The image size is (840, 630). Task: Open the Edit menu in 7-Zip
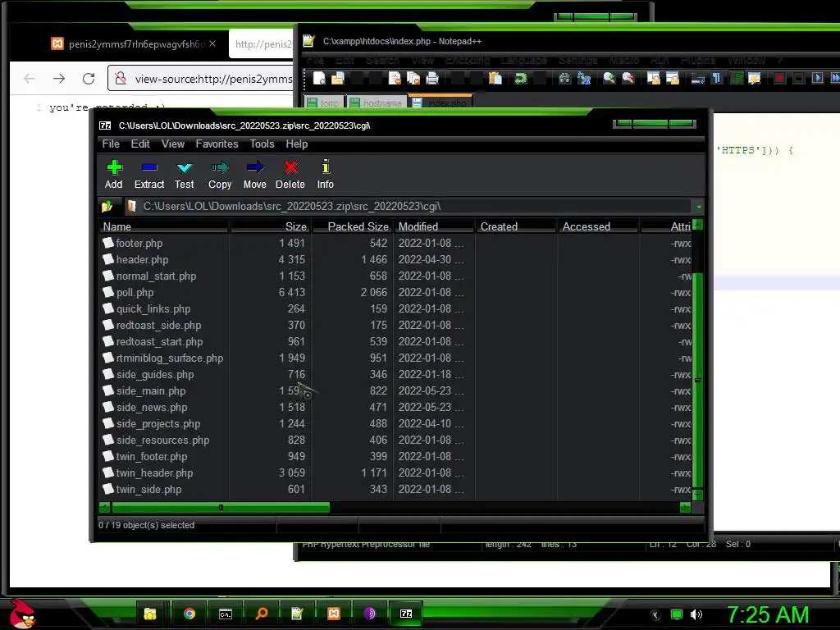point(140,144)
